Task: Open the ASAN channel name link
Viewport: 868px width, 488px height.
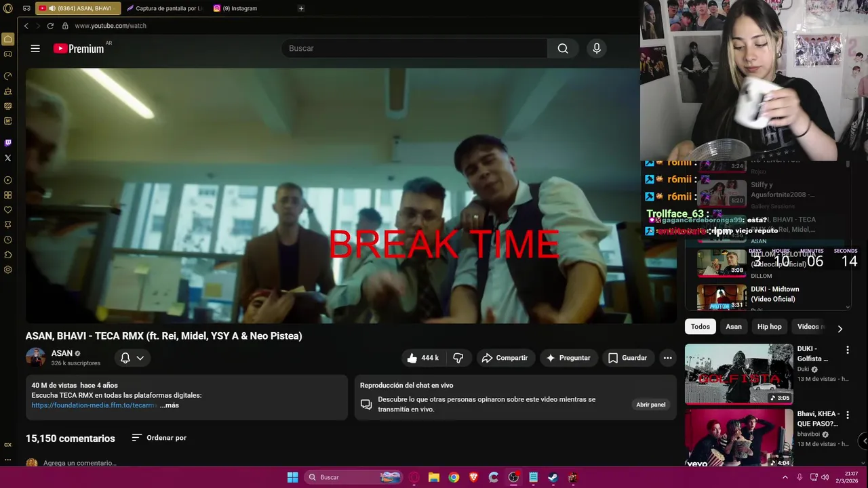Action: (x=62, y=353)
